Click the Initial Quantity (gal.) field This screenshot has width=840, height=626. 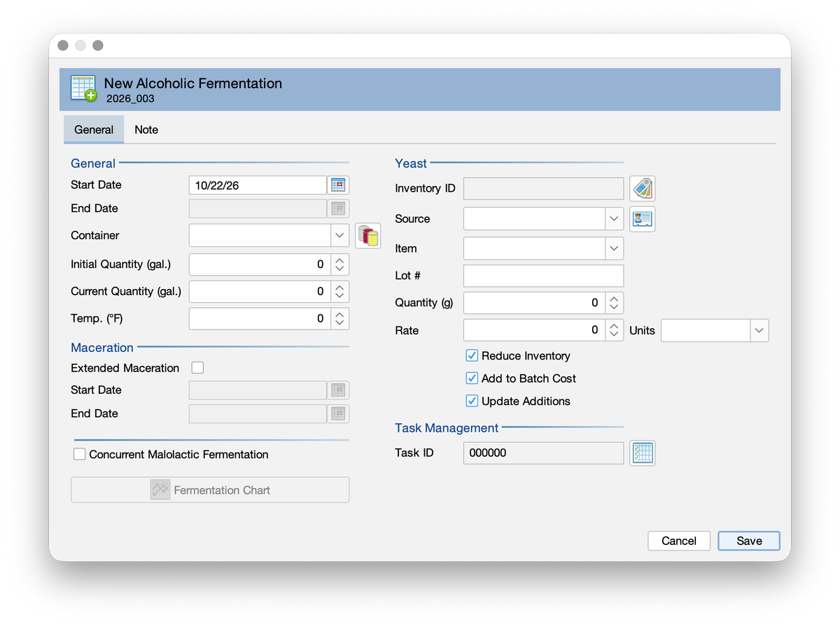coord(260,264)
